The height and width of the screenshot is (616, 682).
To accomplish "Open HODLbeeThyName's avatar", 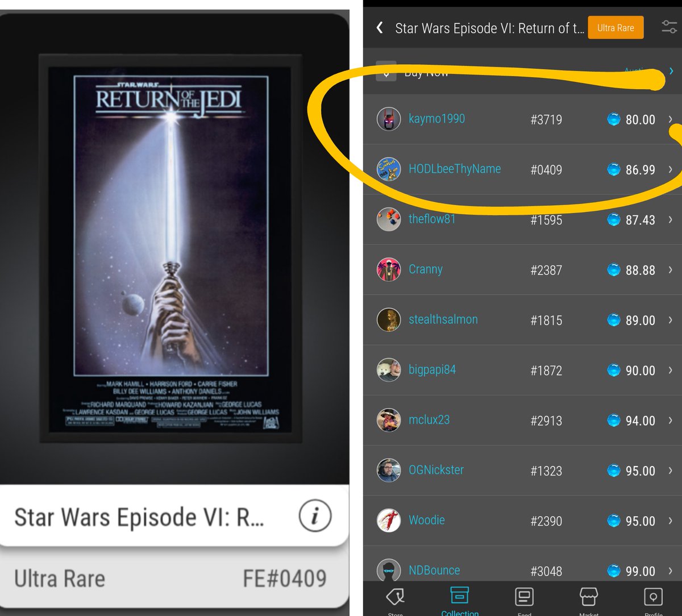I will click(389, 169).
